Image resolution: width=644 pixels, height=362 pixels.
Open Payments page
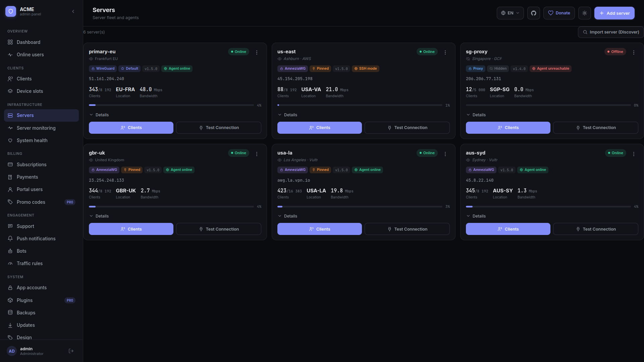pos(41,177)
